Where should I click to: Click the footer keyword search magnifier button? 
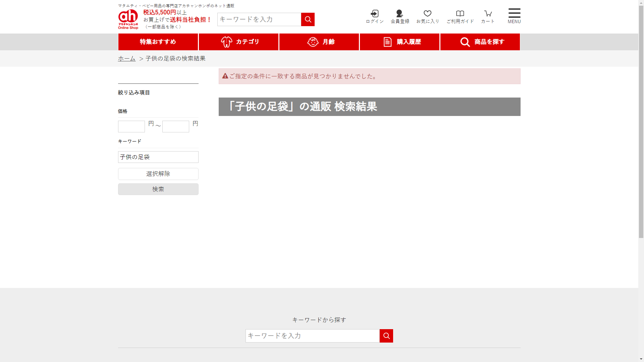386,336
